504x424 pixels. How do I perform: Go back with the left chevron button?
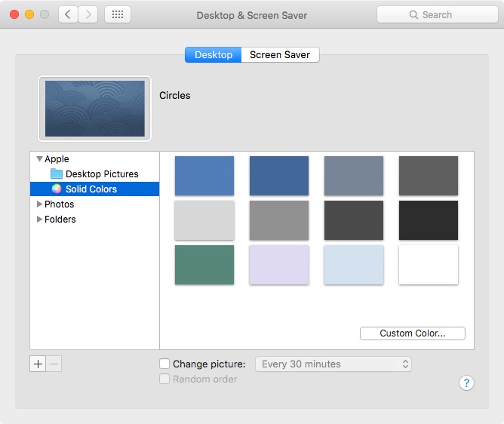point(68,14)
